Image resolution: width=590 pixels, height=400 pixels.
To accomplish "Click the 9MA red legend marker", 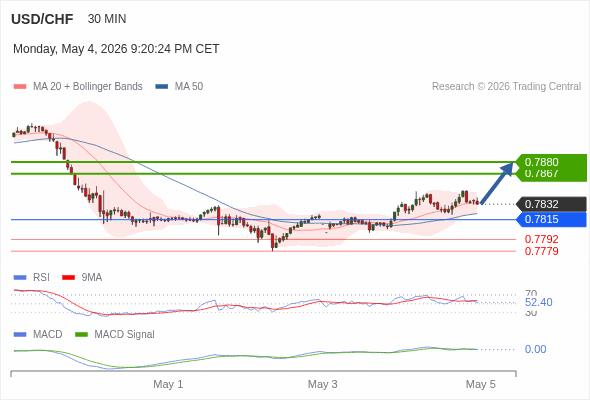I will click(x=68, y=278).
